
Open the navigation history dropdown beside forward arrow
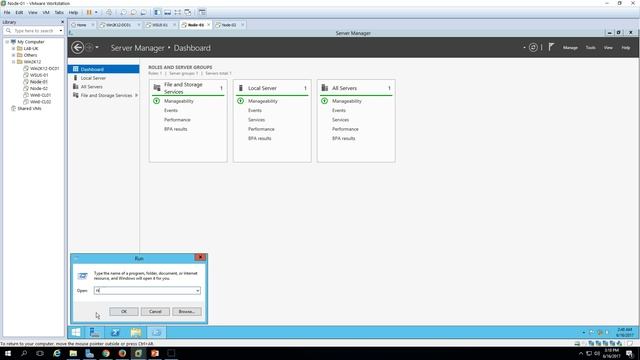click(x=97, y=48)
